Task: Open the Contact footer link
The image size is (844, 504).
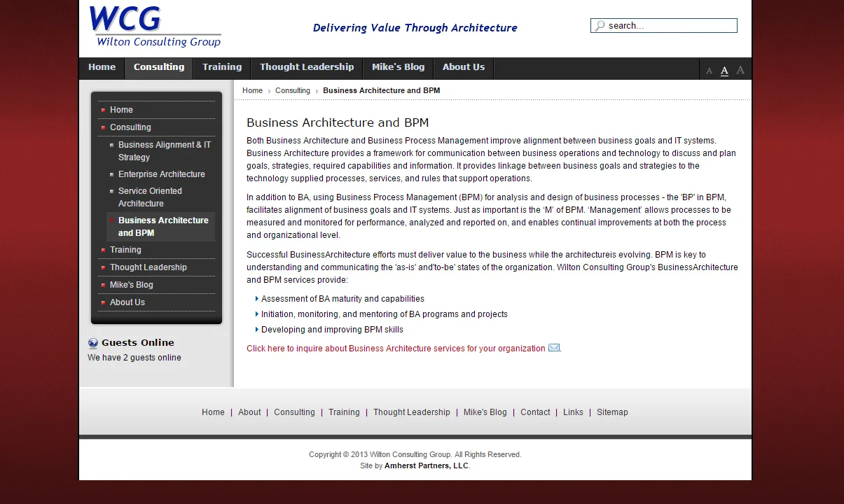Action: click(x=535, y=412)
